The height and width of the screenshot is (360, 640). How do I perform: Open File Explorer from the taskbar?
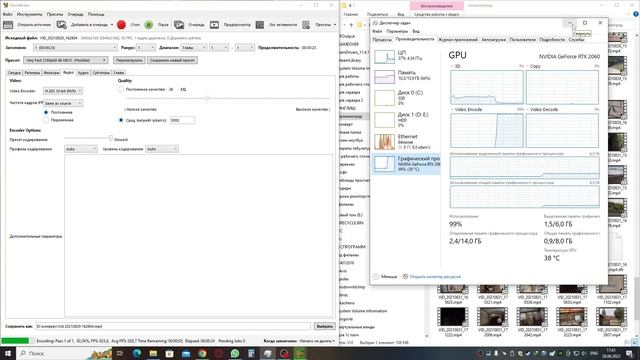(x=153, y=353)
